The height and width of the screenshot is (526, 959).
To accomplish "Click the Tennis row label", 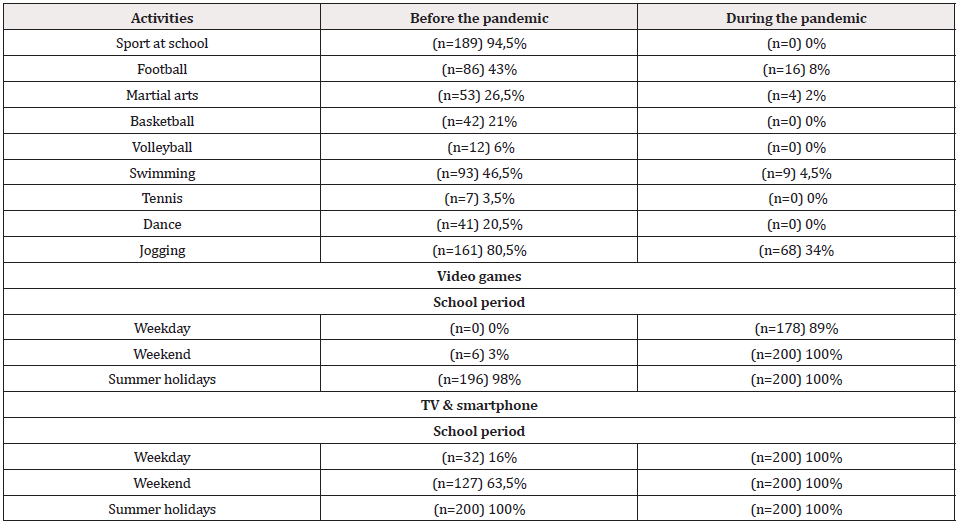I will click(x=162, y=198).
